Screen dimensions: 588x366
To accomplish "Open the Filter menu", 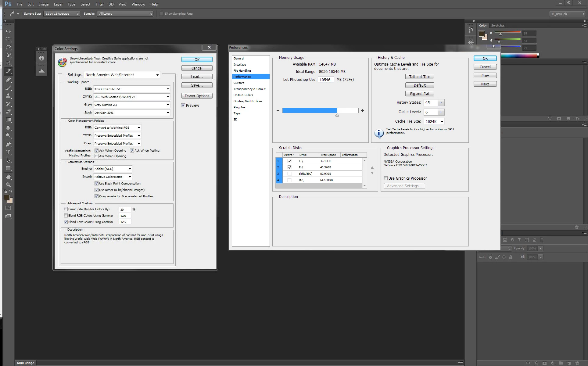I will pos(99,4).
